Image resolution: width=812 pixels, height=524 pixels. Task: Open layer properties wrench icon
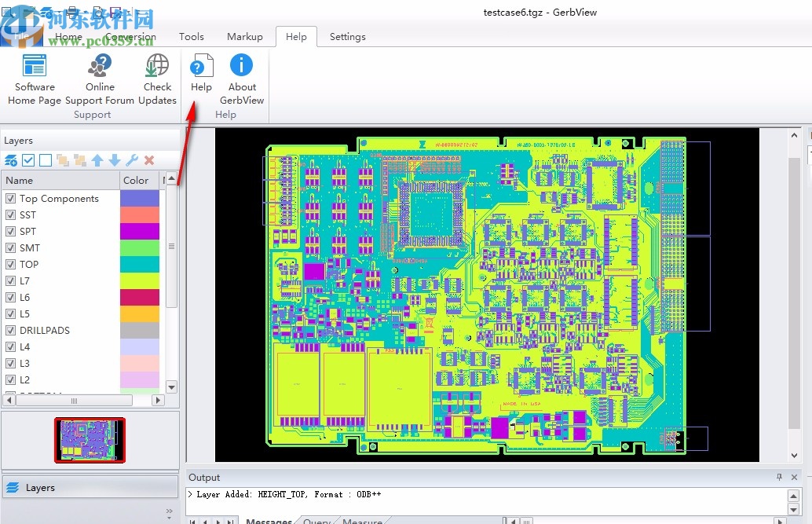click(x=132, y=160)
